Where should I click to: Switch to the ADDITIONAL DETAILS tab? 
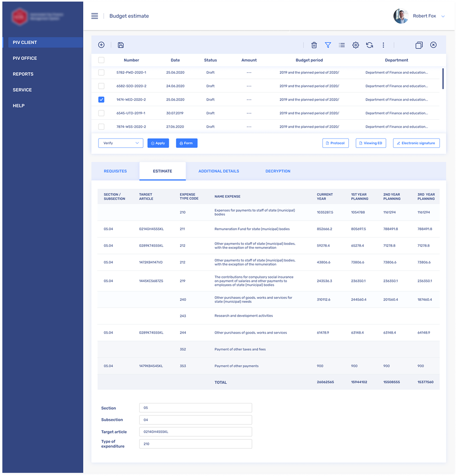pos(219,171)
